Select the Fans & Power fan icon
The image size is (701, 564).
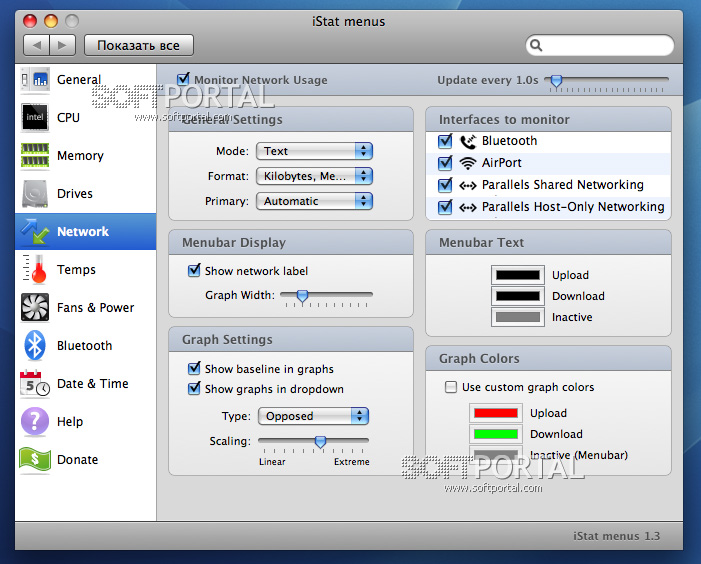pyautogui.click(x=35, y=307)
